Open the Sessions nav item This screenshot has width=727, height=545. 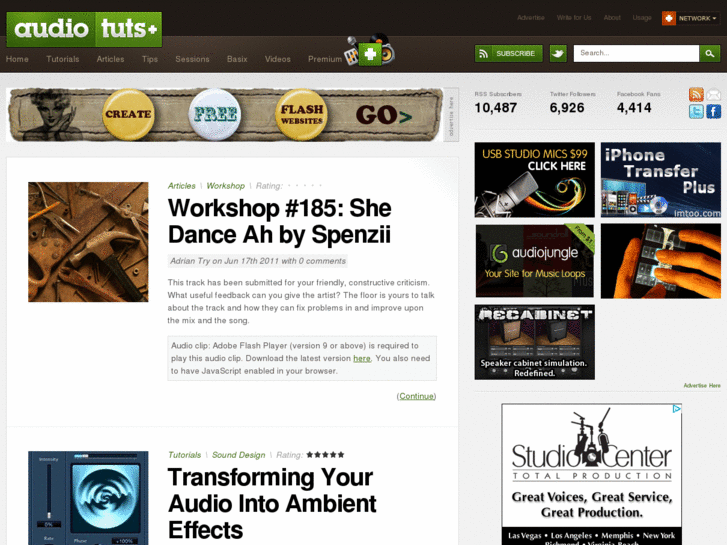coord(192,59)
